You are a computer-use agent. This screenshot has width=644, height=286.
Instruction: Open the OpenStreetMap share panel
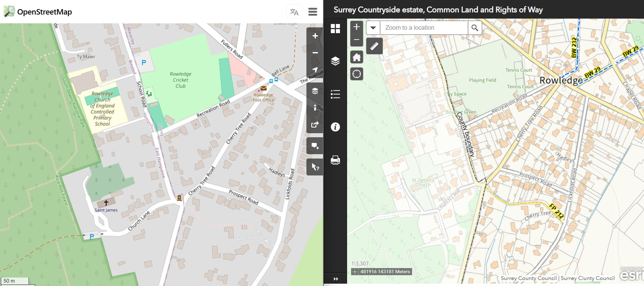coord(315,124)
